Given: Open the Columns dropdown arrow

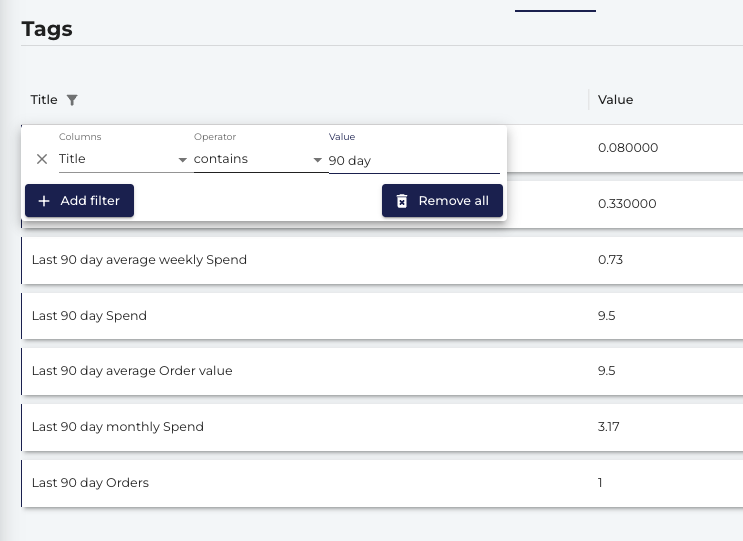Looking at the screenshot, I should click(182, 160).
